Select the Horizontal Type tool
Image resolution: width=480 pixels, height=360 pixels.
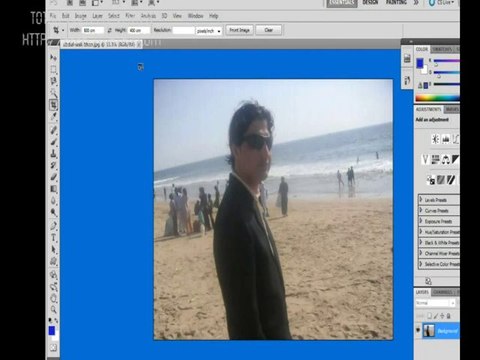pos(53,238)
